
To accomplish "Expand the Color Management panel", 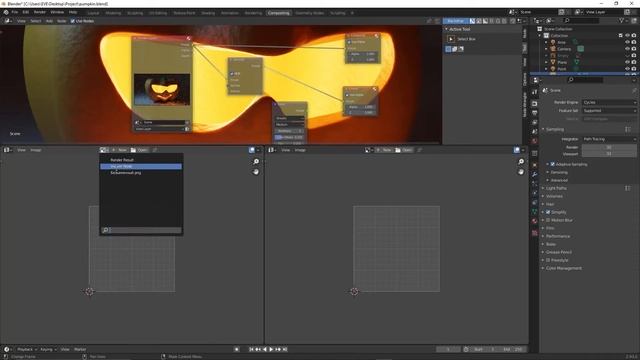I will tap(564, 268).
